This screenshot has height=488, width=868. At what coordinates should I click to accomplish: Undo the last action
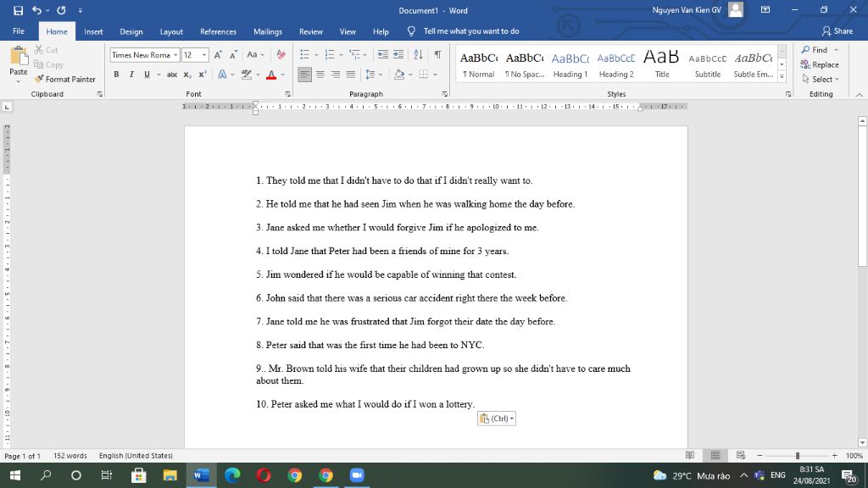36,10
